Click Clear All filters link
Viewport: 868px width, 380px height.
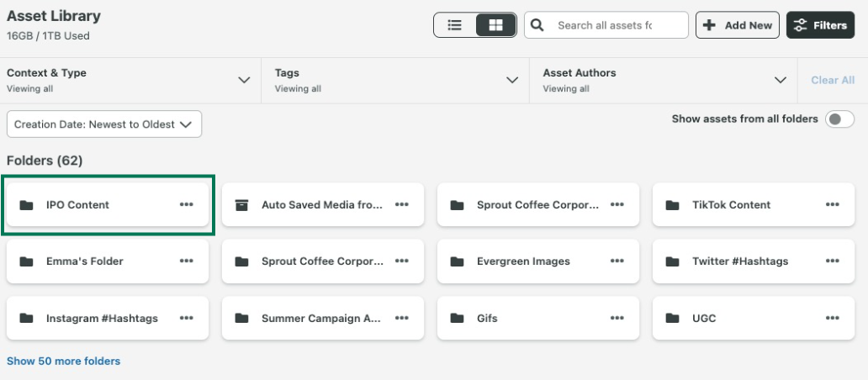coord(832,80)
